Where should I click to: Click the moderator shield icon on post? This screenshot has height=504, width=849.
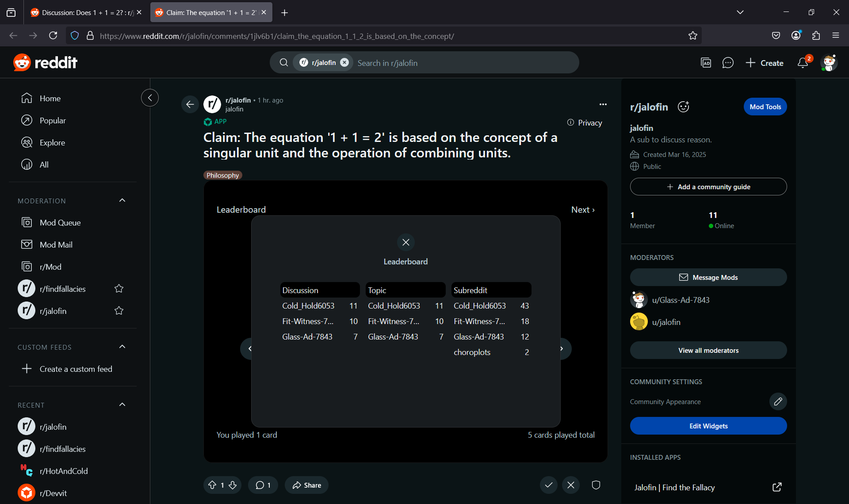596,485
